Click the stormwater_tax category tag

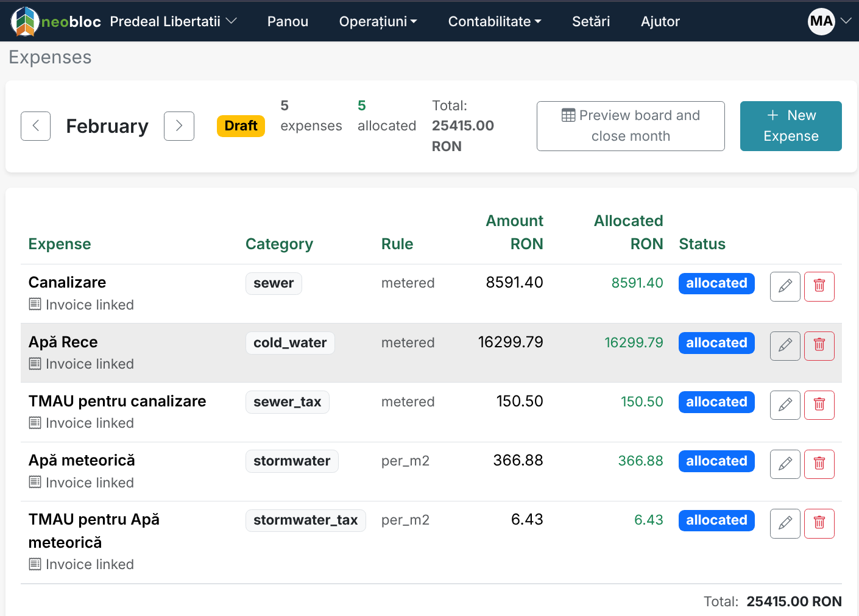(x=306, y=520)
